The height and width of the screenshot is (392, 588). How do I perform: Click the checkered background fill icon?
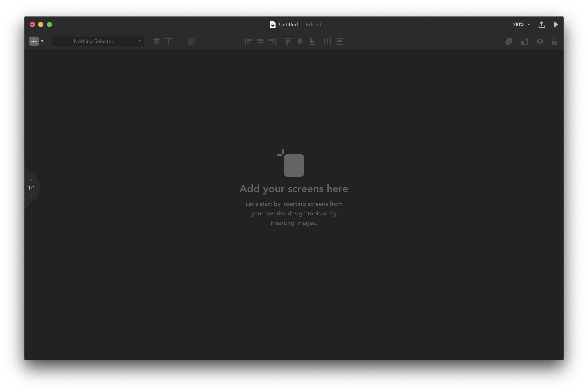pyautogui.click(x=191, y=41)
